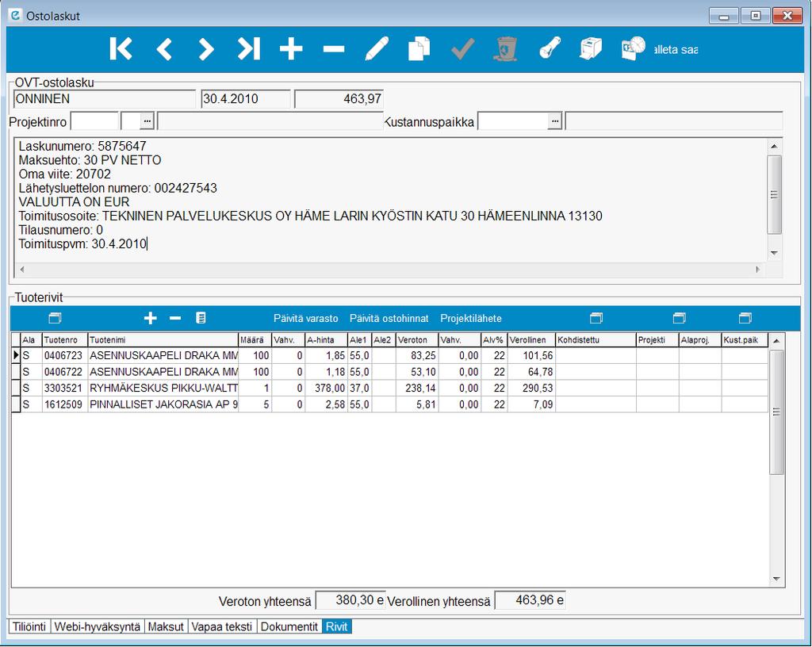This screenshot has height=647, width=812.
Task: Click the printer icon
Action: click(591, 48)
